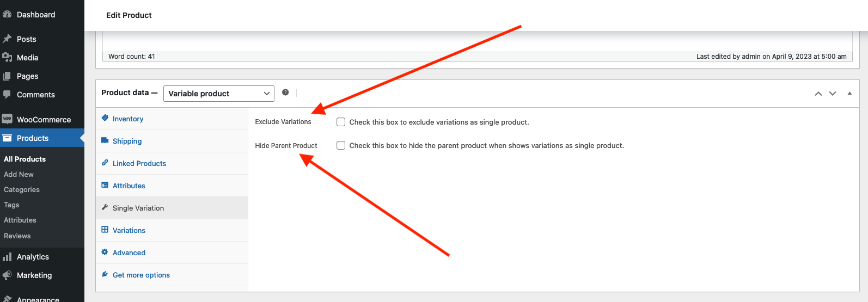Click the Single Variation wrench icon
The height and width of the screenshot is (302, 868).
coord(105,207)
